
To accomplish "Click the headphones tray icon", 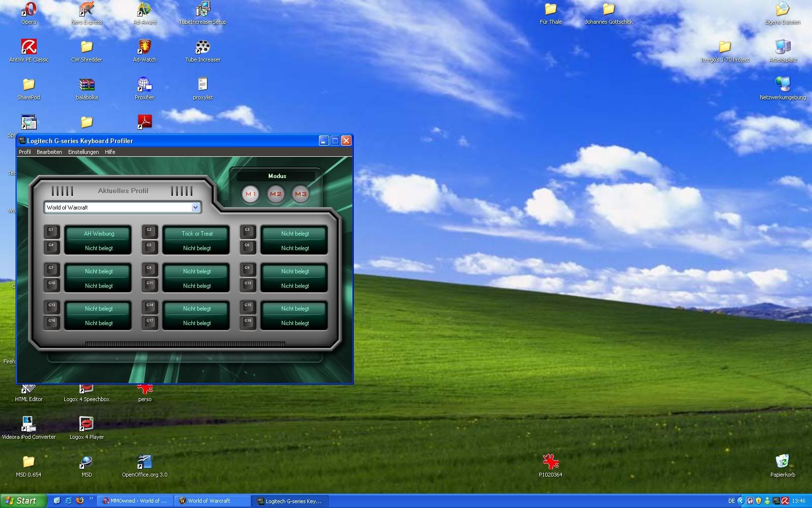I will (750, 501).
